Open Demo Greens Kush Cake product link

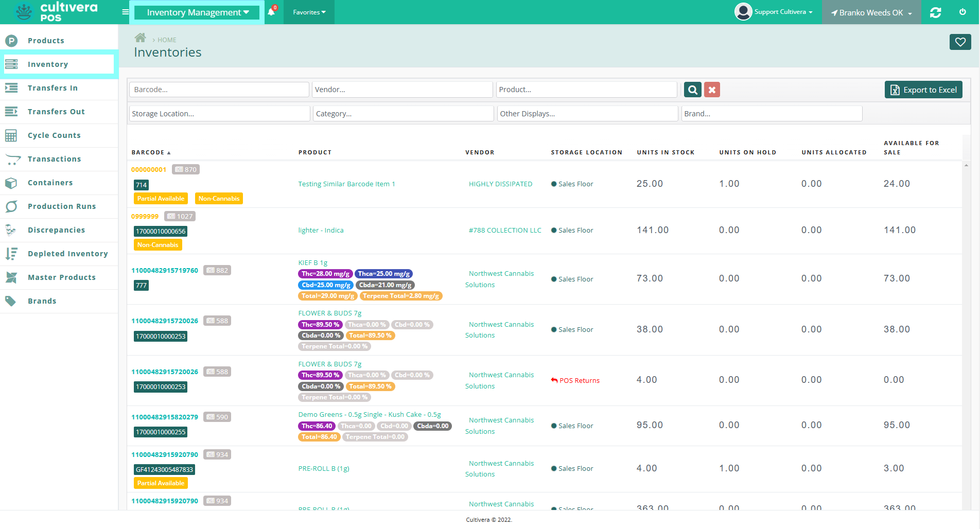click(x=370, y=414)
